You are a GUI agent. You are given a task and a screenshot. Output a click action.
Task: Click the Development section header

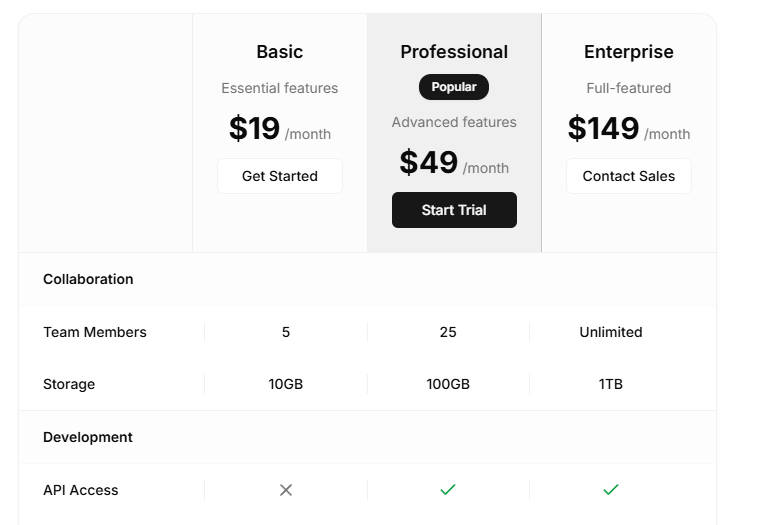tap(88, 437)
